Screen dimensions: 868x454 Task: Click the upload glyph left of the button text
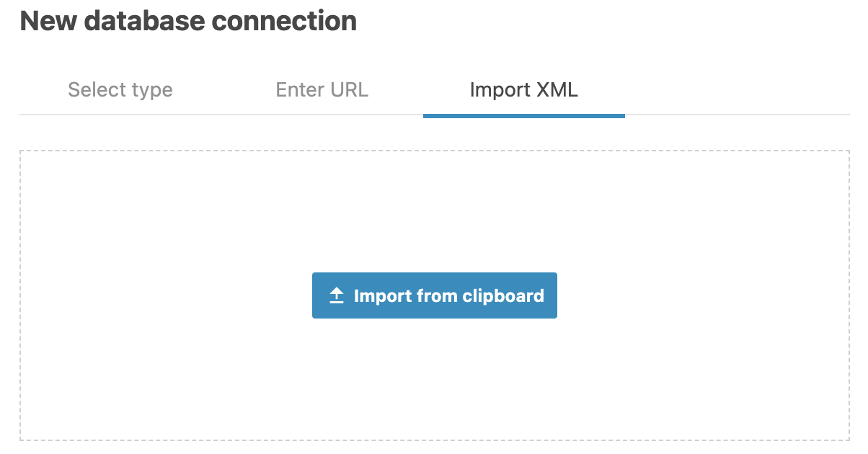[x=336, y=295]
